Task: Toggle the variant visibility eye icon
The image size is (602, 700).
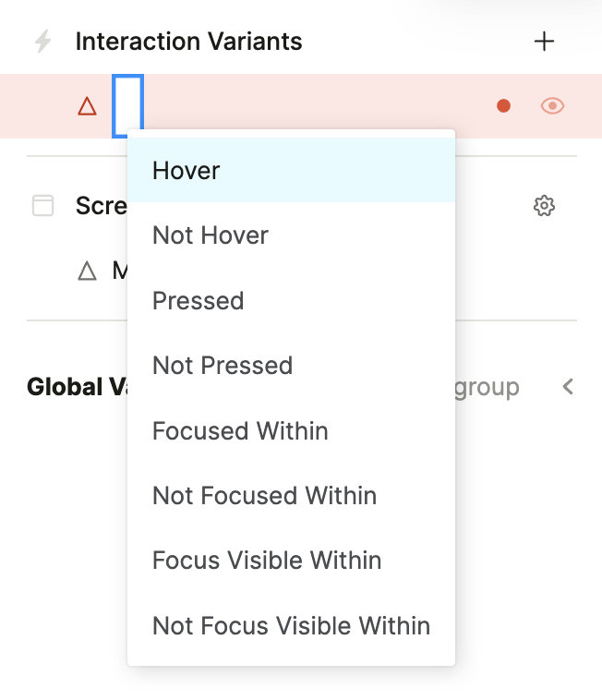Action: tap(552, 106)
